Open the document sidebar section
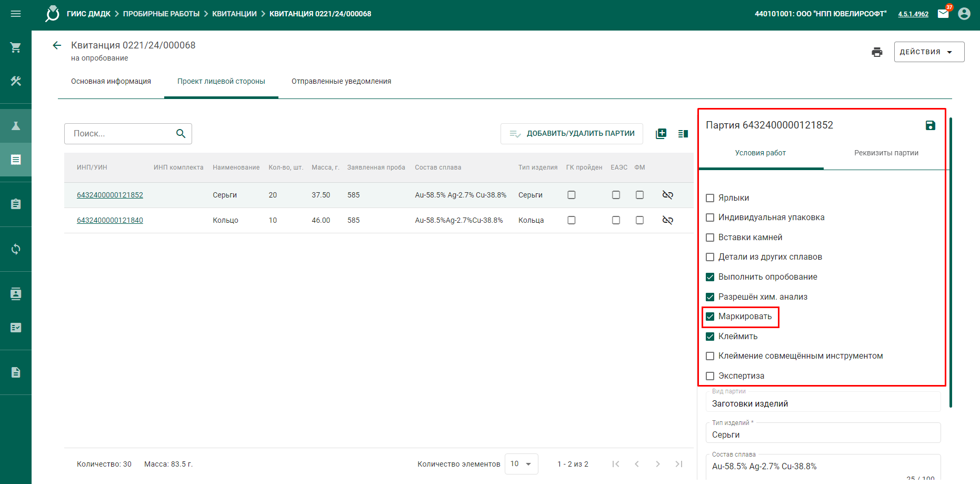 coord(16,372)
